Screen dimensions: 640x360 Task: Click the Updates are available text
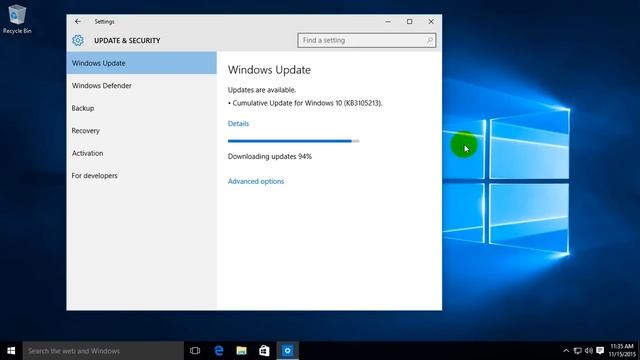coord(262,90)
